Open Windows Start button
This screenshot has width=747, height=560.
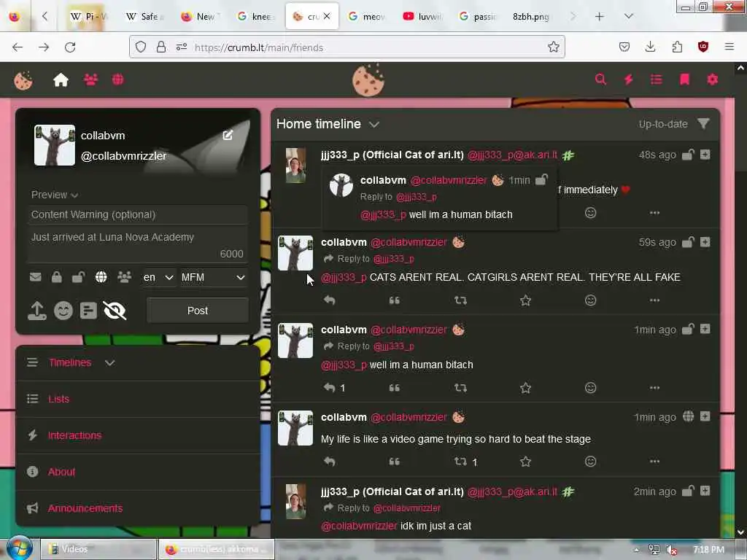(x=19, y=548)
